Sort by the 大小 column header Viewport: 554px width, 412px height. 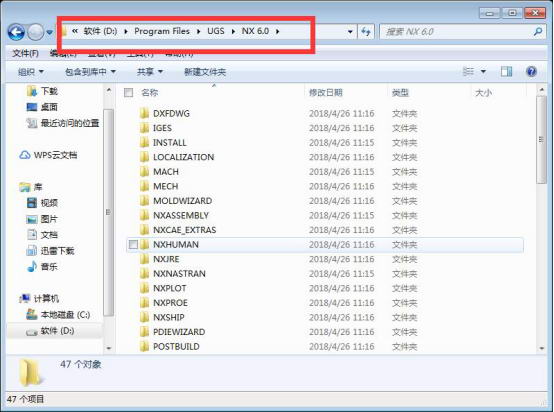tap(483, 93)
